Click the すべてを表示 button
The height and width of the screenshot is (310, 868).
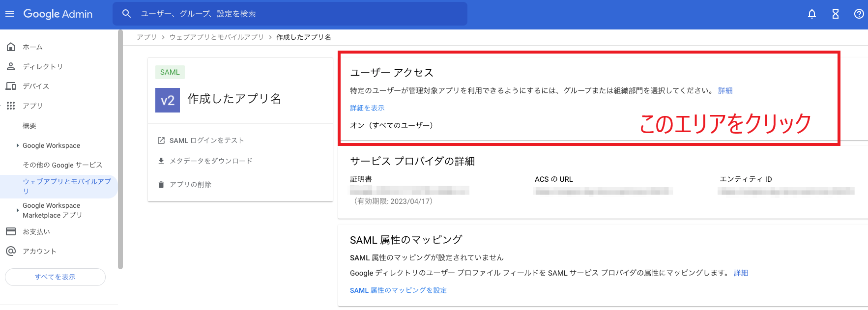[55, 277]
